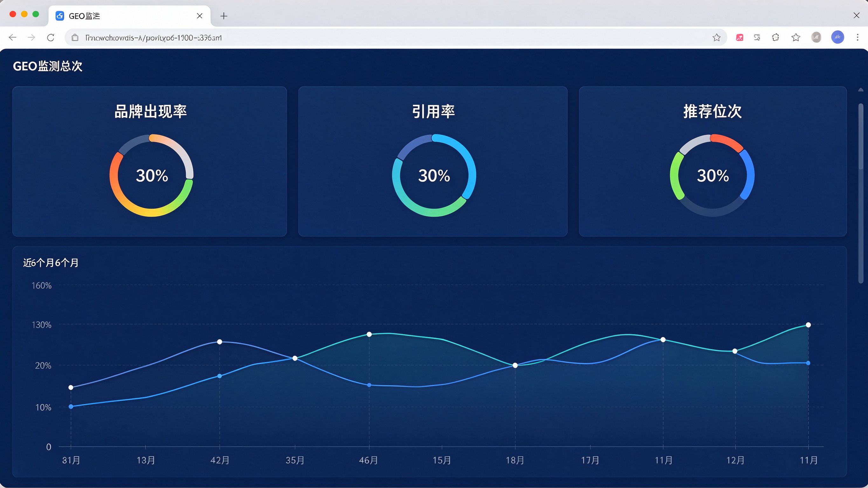Click the scrollbar up arrow
This screenshot has height=488, width=868.
861,90
